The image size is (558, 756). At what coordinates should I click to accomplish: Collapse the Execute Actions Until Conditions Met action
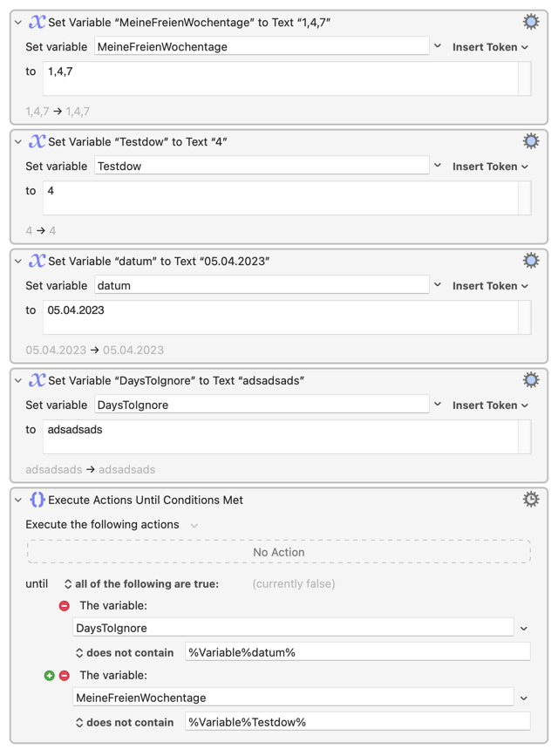point(17,500)
